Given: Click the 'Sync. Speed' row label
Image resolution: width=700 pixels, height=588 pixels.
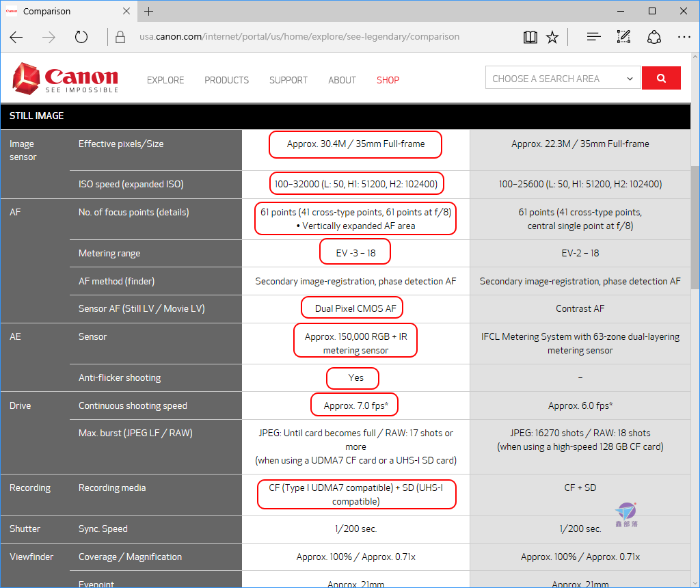Looking at the screenshot, I should 103,529.
